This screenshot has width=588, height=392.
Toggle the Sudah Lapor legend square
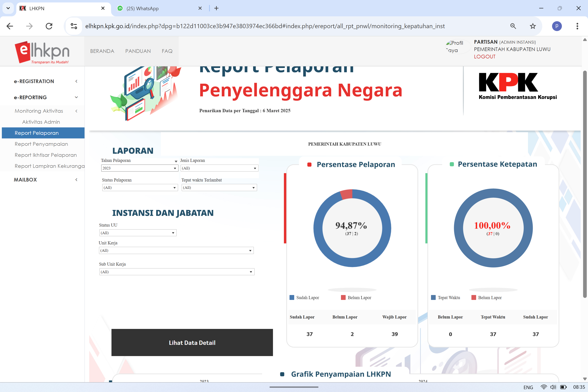pyautogui.click(x=292, y=297)
